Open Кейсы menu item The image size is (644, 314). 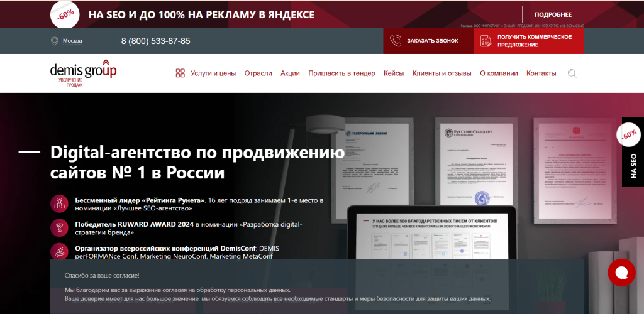pyautogui.click(x=394, y=73)
